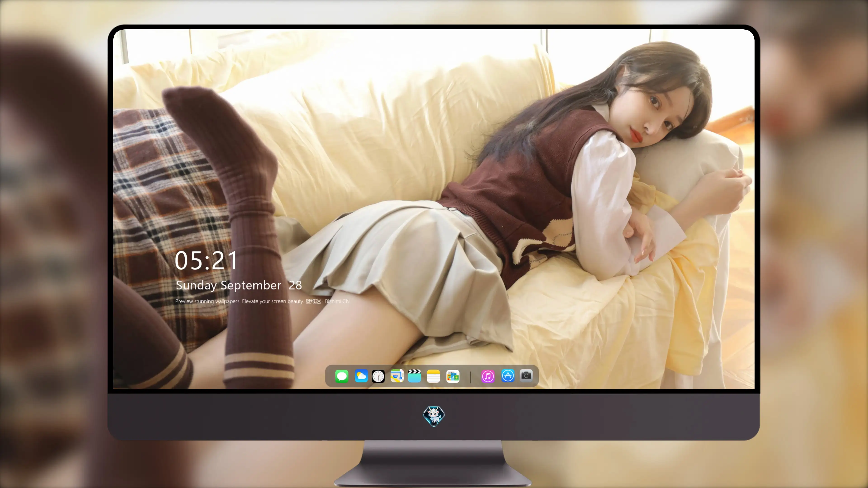
Task: Click the dragon mascot logo on monitor chin
Action: point(434,416)
